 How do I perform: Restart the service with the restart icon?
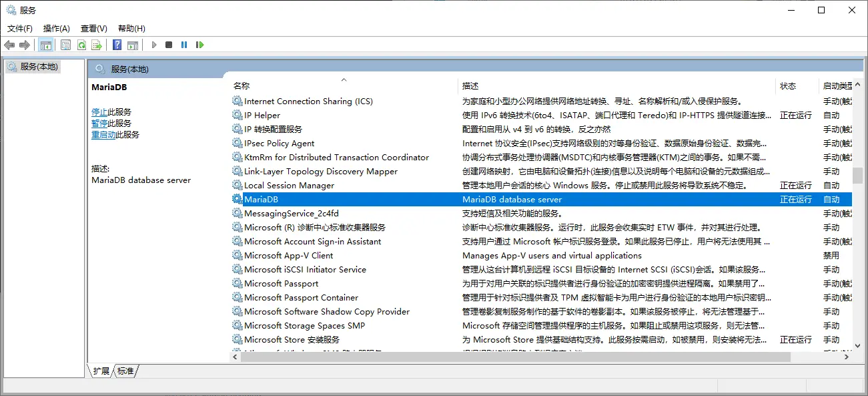click(x=199, y=45)
